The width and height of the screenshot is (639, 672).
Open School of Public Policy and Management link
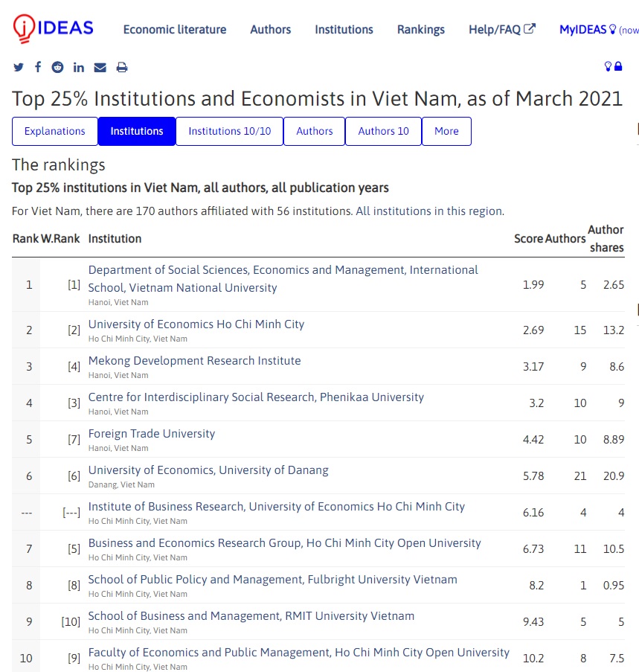(272, 580)
